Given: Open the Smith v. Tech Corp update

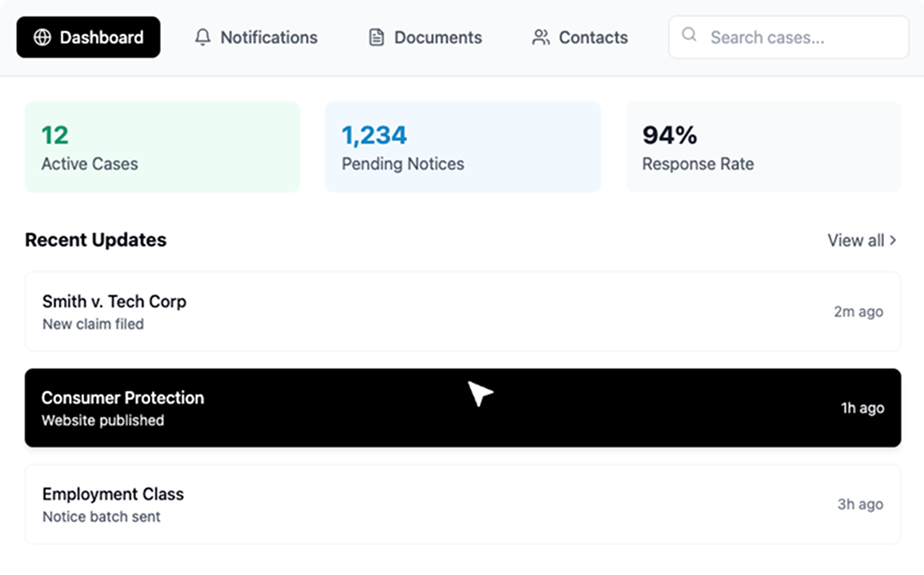Looking at the screenshot, I should [463, 312].
